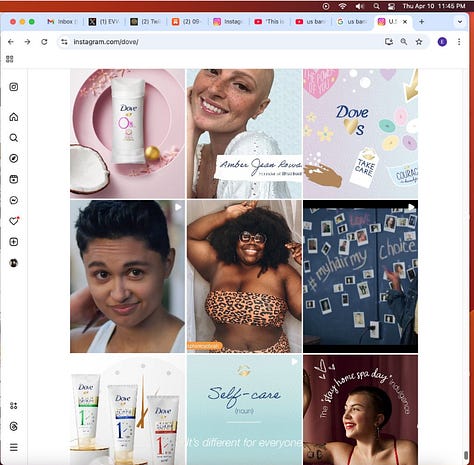Switch to the (2) 09 tab
Screen dimensions: 474x465
coord(187,22)
